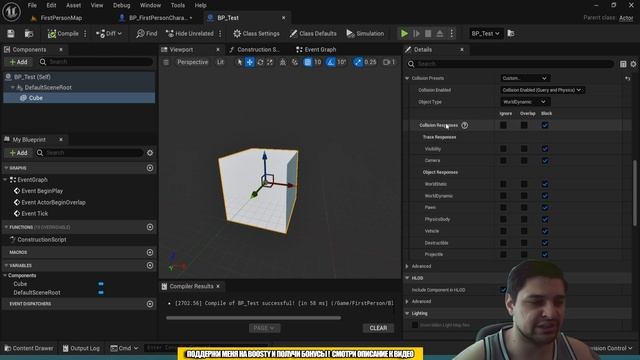The image size is (640, 360).
Task: Click the Stop playback button
Action: pos(428,33)
